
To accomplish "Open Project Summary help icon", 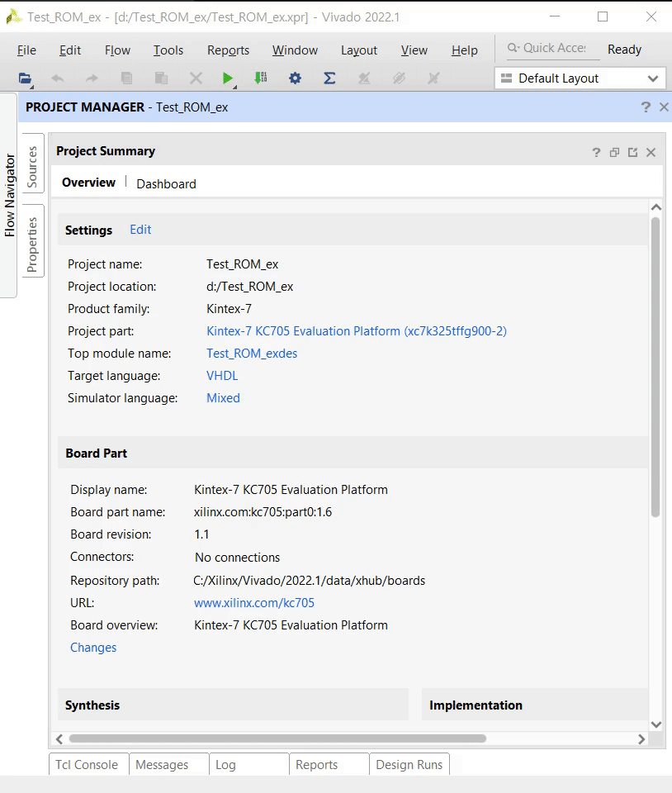I will (x=596, y=152).
